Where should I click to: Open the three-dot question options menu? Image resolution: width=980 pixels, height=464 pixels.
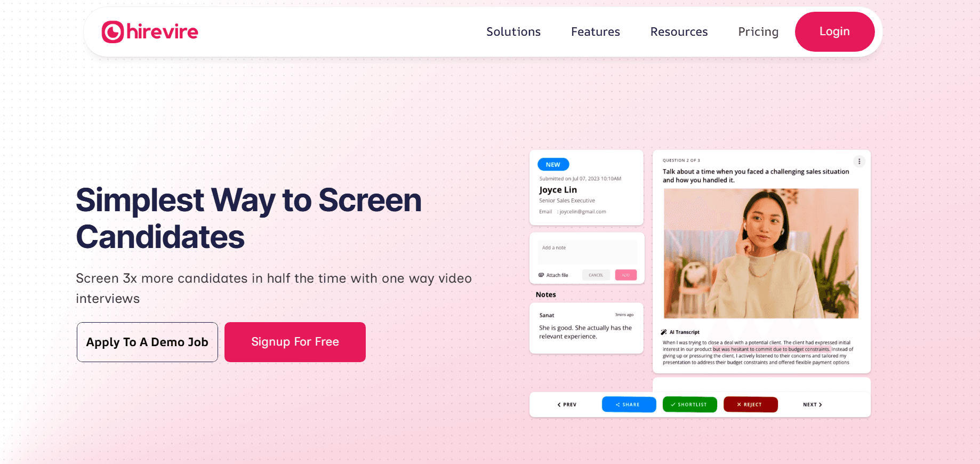(859, 162)
